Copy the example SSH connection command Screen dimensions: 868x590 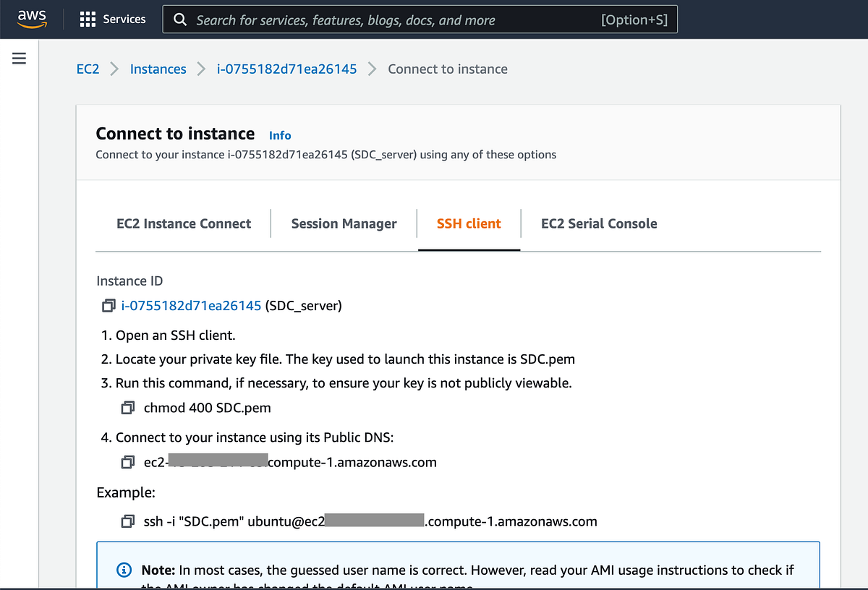[x=128, y=521]
